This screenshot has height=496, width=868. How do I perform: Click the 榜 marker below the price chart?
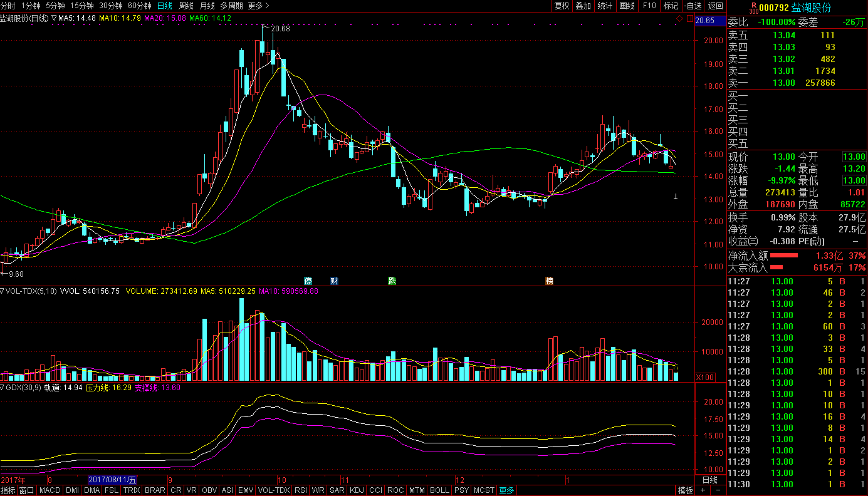550,281
